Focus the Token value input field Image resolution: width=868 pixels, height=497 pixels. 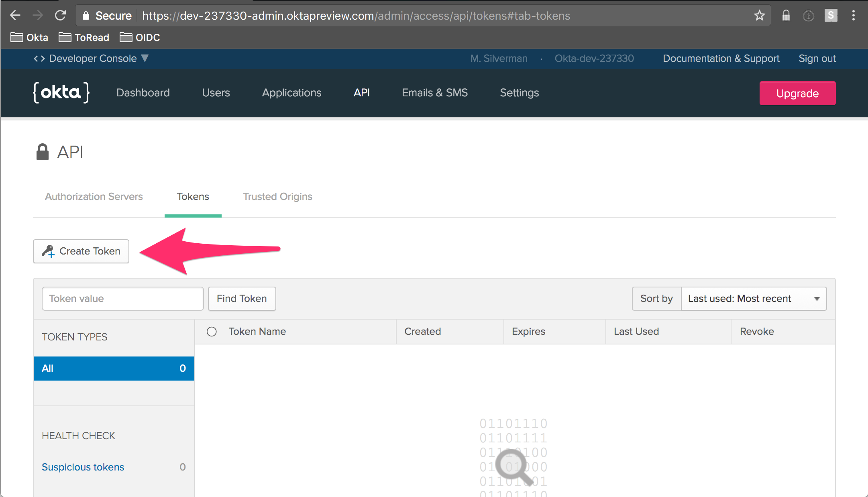(123, 299)
